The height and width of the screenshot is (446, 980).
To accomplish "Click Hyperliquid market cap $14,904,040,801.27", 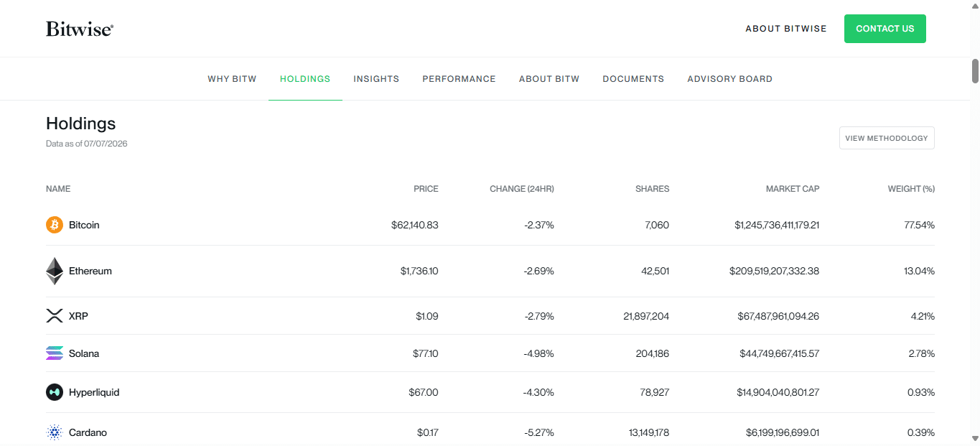I will coord(780,392).
